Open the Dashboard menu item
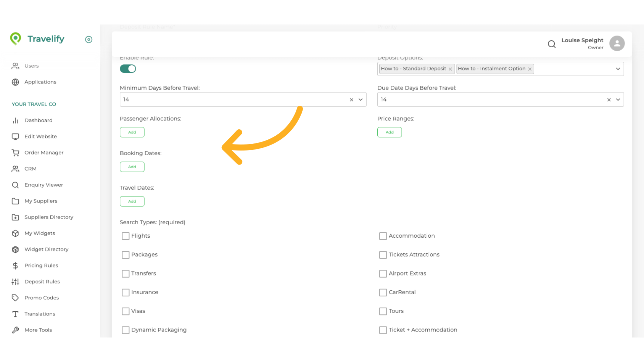 click(x=38, y=120)
